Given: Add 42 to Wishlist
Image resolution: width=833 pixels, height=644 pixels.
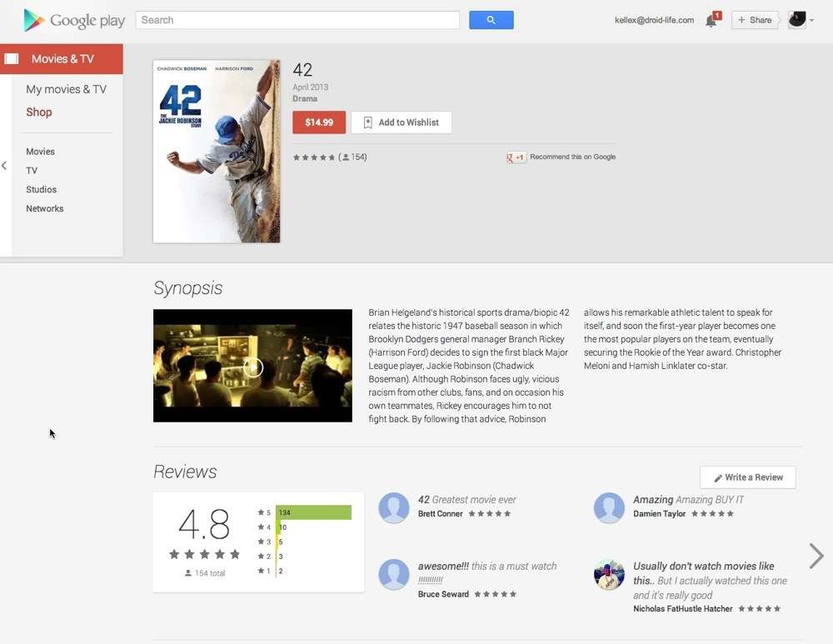Looking at the screenshot, I should pyautogui.click(x=401, y=122).
